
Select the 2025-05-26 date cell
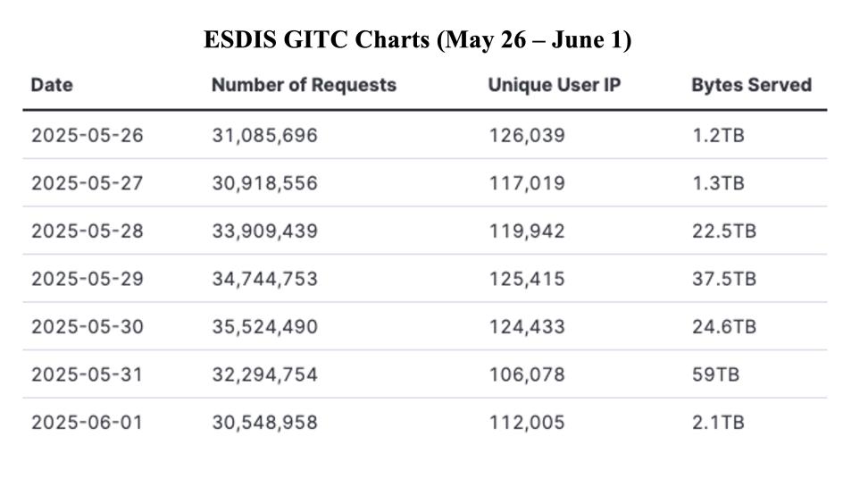pyautogui.click(x=88, y=135)
